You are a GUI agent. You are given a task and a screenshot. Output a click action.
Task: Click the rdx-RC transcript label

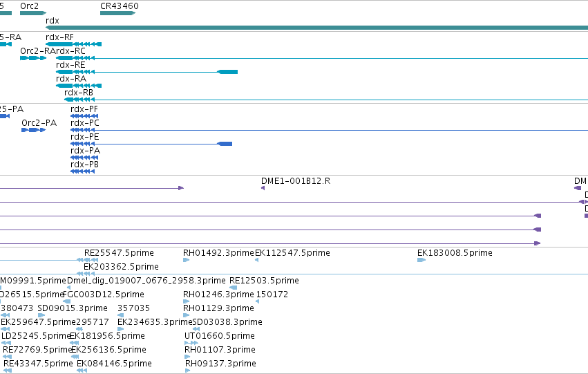[x=70, y=51]
